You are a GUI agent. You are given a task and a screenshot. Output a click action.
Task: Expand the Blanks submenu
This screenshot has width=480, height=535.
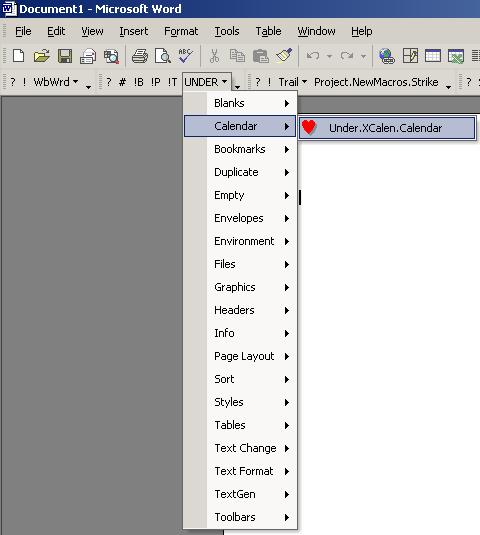pos(240,103)
